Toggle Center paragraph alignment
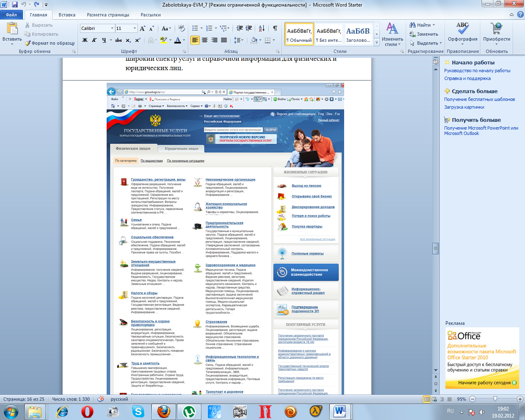The width and height of the screenshot is (525, 420). click(x=205, y=40)
